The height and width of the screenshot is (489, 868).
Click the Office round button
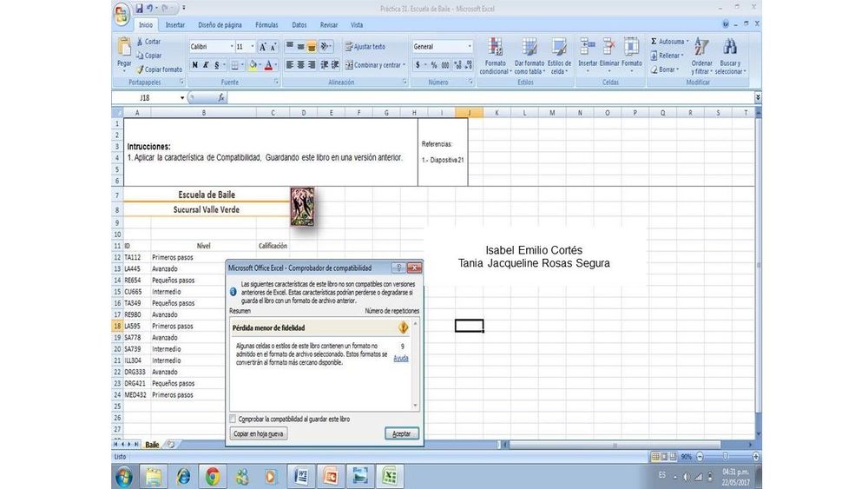122,13
